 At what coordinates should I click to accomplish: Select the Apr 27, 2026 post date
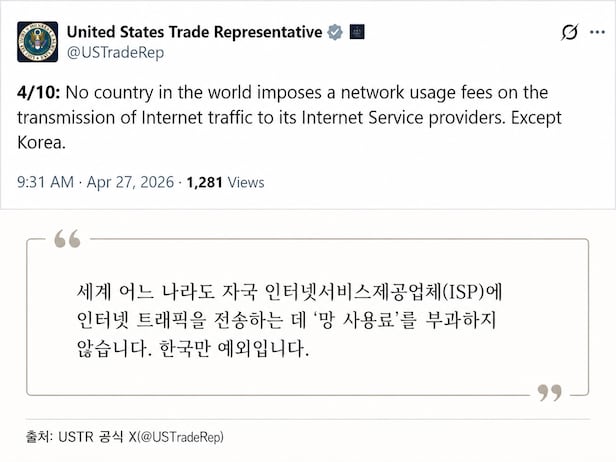point(131,182)
